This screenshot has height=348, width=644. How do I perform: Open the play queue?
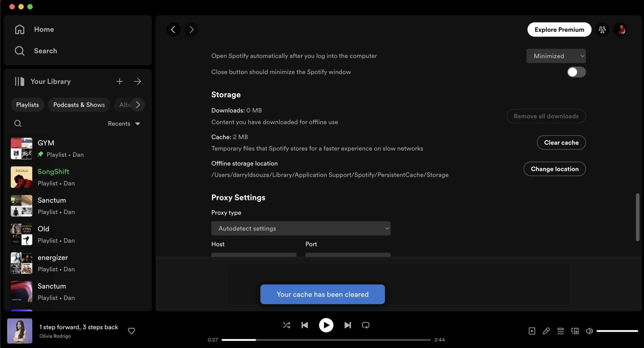[x=560, y=331]
